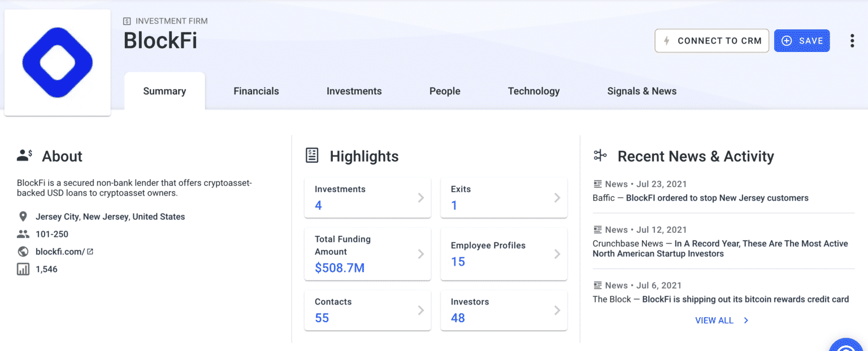The height and width of the screenshot is (351, 868).
Task: Click the Exits count value 1
Action: (x=454, y=205)
